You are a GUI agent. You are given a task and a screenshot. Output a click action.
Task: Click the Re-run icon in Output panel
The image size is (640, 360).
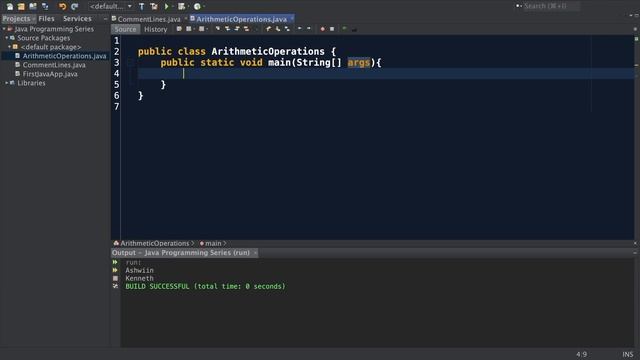point(115,262)
